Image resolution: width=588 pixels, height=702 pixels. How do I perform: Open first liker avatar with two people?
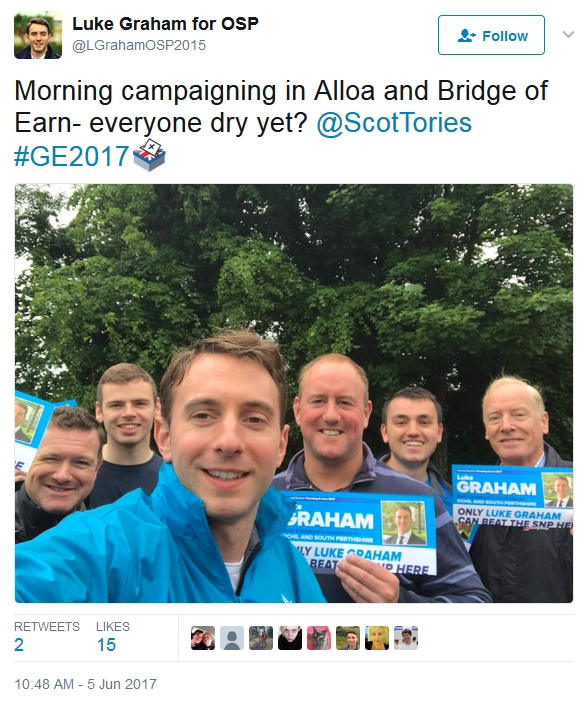tap(203, 638)
